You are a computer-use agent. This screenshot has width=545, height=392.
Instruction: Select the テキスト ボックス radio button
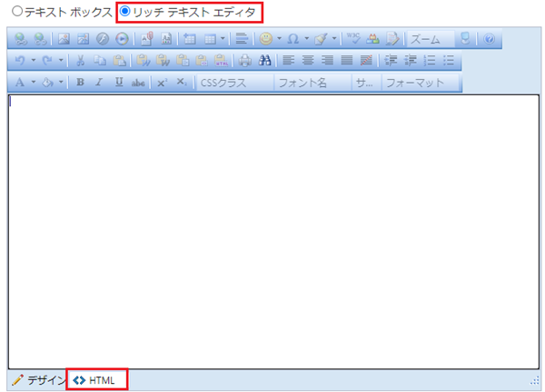(17, 12)
